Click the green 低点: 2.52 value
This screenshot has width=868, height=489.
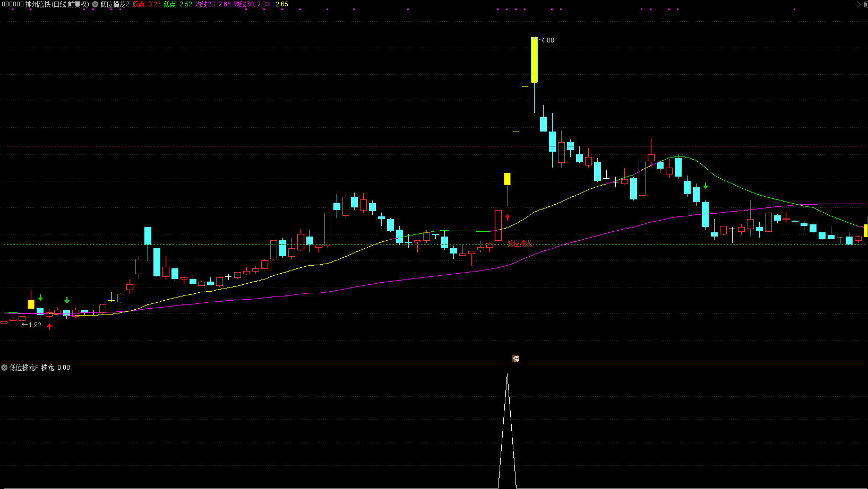pyautogui.click(x=178, y=4)
